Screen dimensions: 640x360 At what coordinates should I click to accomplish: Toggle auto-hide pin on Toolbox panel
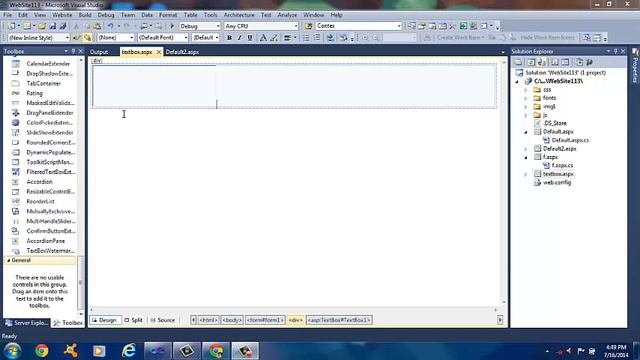point(73,51)
